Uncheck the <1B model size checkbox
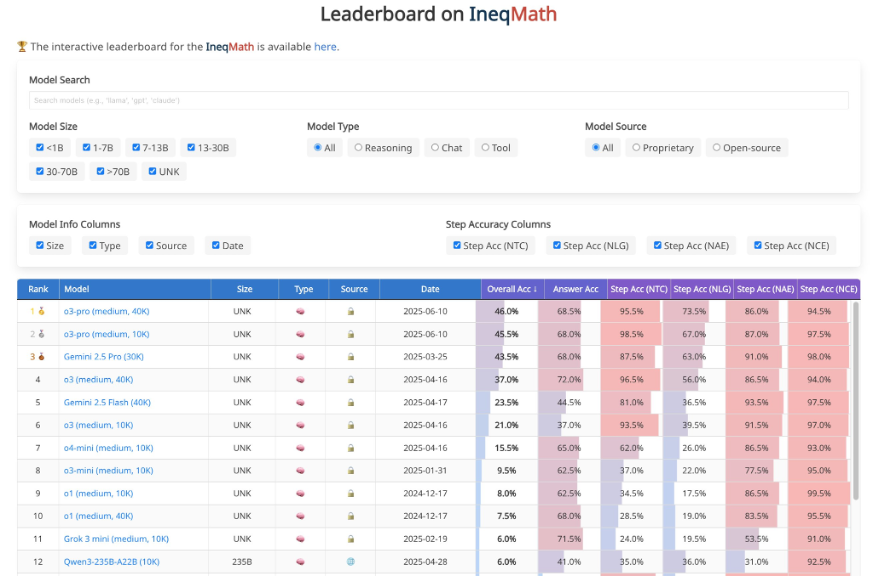 pyautogui.click(x=40, y=148)
